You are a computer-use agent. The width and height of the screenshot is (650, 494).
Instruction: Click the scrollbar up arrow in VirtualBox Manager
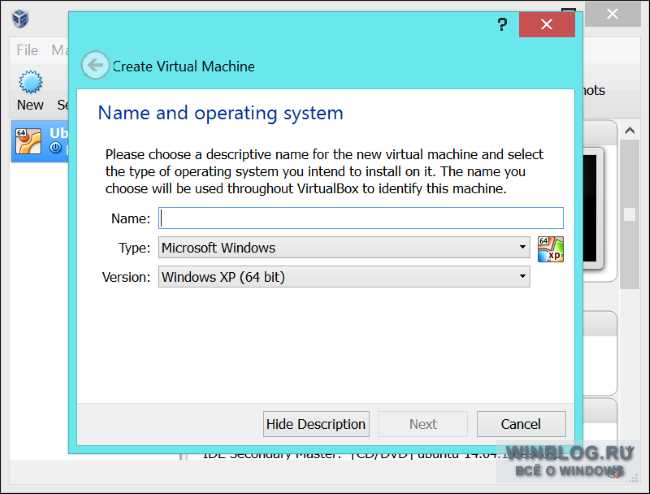click(x=630, y=131)
